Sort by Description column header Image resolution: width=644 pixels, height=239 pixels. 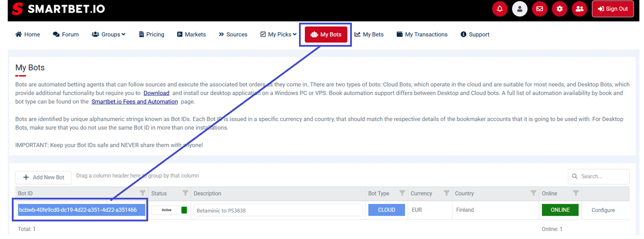[x=208, y=194]
